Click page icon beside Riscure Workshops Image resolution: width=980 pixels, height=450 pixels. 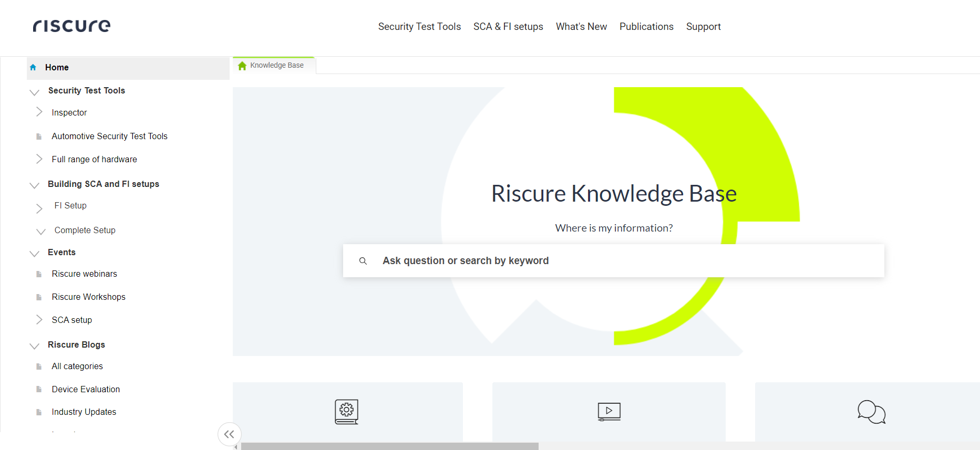[39, 297]
